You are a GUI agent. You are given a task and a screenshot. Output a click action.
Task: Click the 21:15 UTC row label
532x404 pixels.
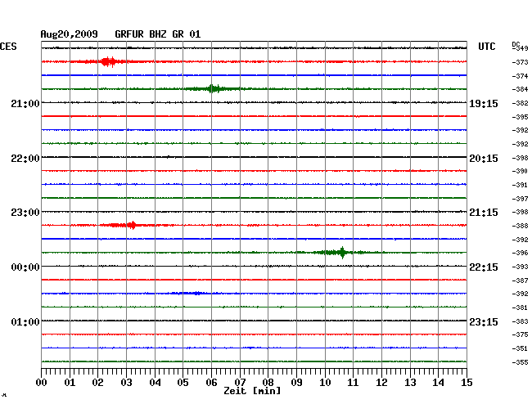click(x=484, y=213)
